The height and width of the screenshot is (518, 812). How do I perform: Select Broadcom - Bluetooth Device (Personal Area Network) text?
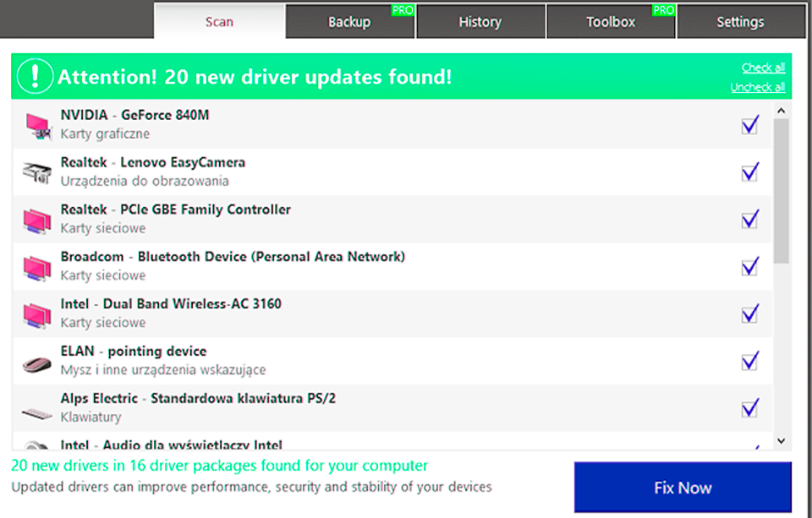[x=233, y=257]
